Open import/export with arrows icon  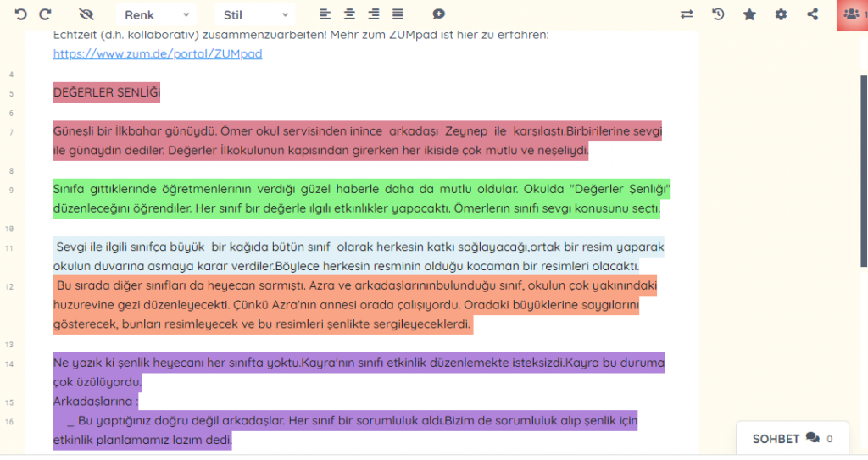pyautogui.click(x=687, y=14)
